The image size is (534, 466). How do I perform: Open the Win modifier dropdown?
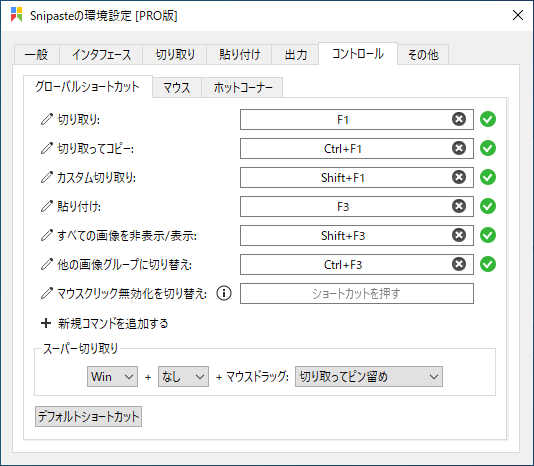coord(112,376)
